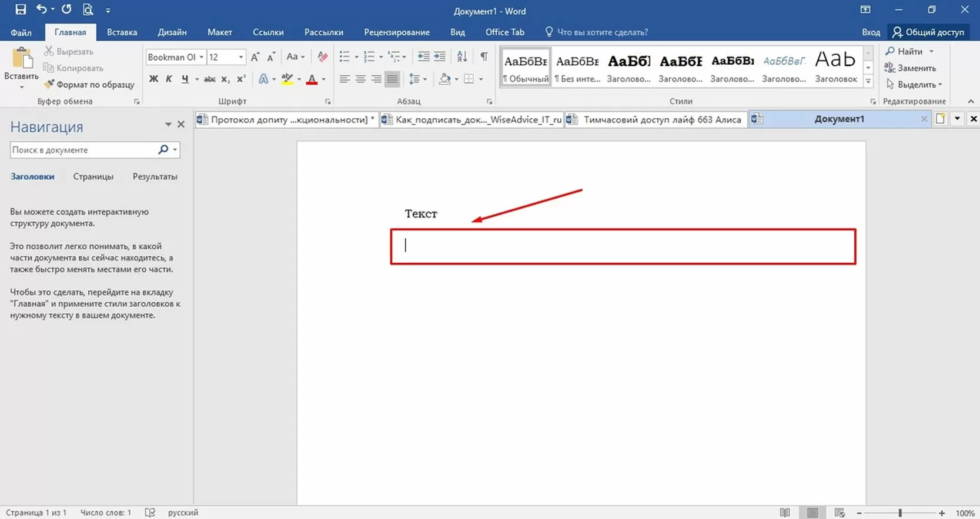Show paragraph marks with pilcrow icon
The width and height of the screenshot is (980, 519).
click(x=484, y=57)
